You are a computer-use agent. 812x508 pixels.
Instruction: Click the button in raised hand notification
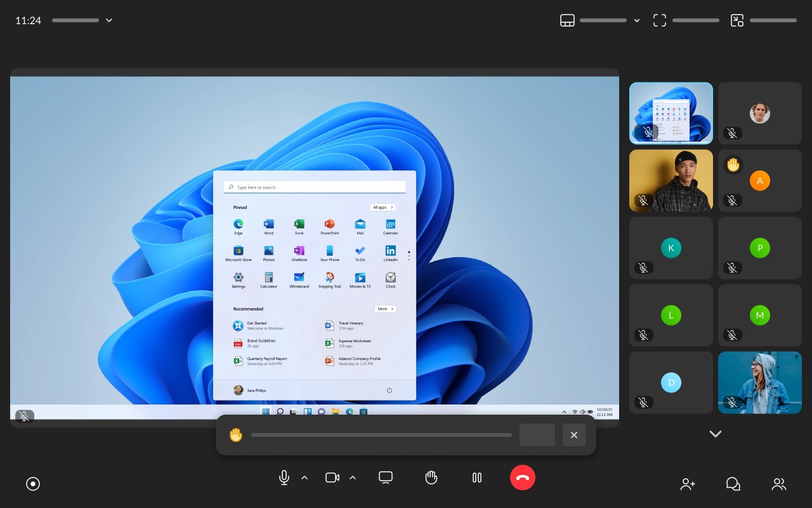(537, 435)
